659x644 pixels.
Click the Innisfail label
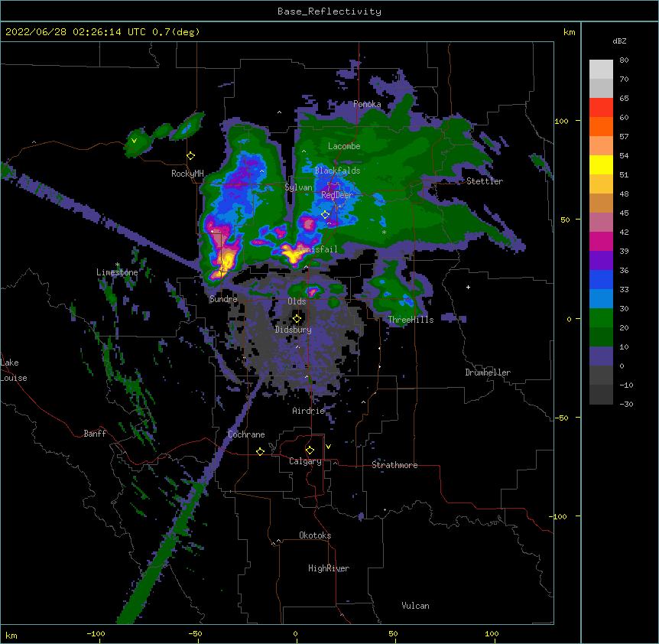pyautogui.click(x=317, y=249)
